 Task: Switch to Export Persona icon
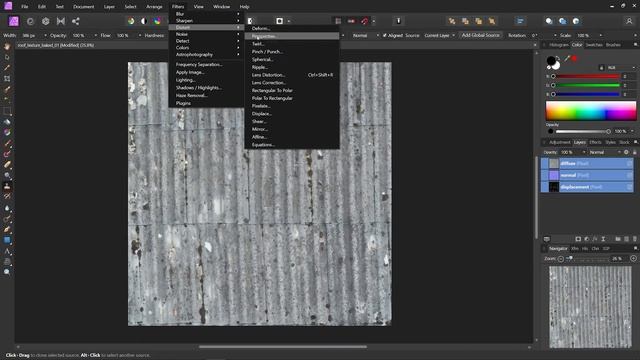coord(76,21)
